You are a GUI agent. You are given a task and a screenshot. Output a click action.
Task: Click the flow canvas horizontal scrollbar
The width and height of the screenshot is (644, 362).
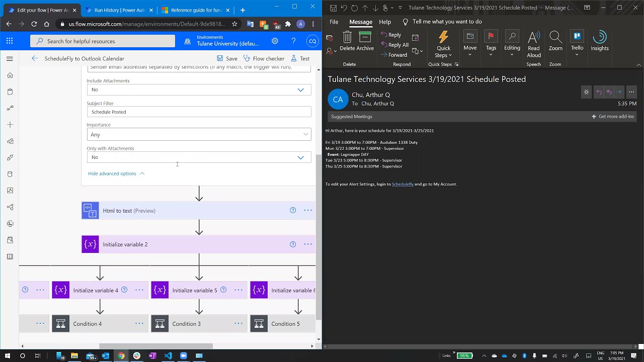point(156,346)
